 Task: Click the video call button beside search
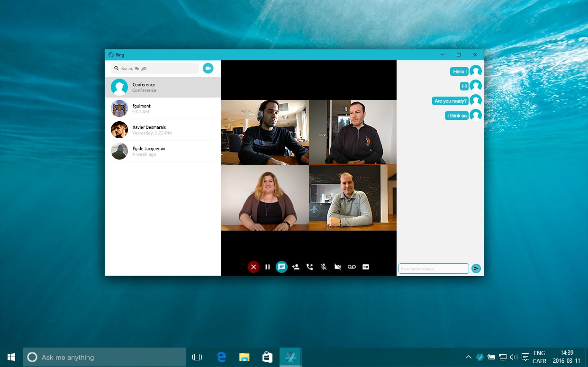click(x=208, y=68)
